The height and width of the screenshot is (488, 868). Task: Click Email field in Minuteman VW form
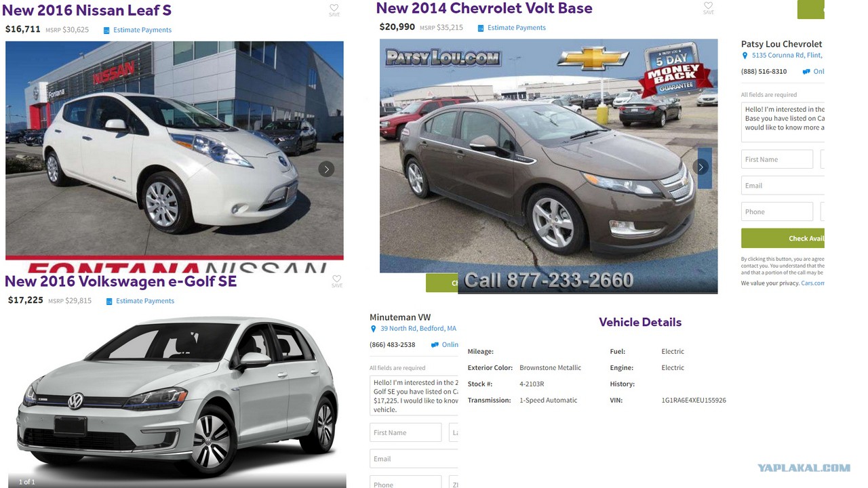tap(414, 459)
